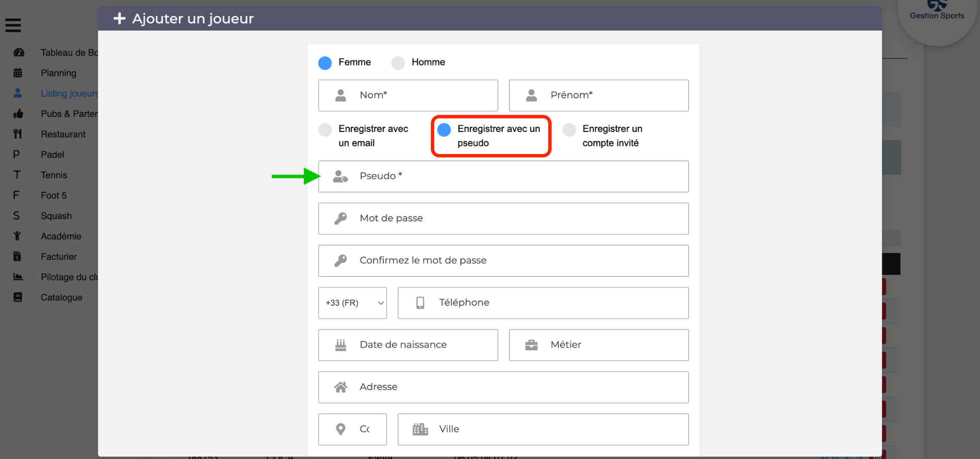Image resolution: width=980 pixels, height=459 pixels.
Task: Click the Planning calendar icon
Action: pyautogui.click(x=18, y=73)
